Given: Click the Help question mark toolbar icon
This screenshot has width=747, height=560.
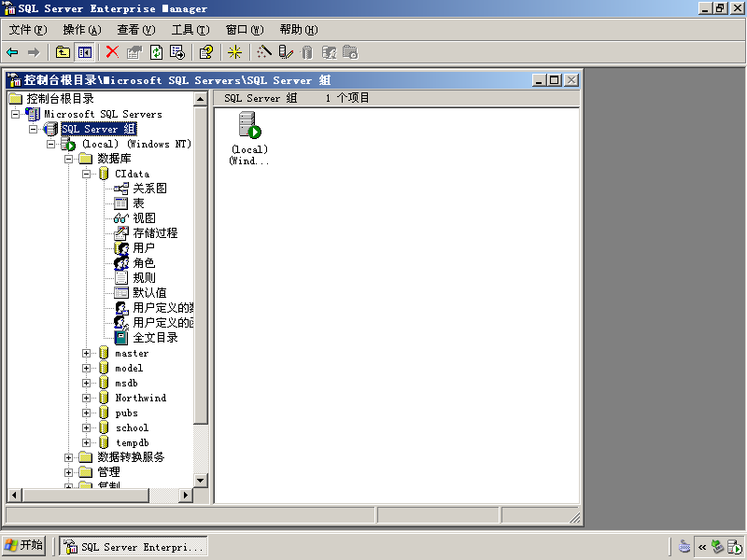Looking at the screenshot, I should [206, 52].
